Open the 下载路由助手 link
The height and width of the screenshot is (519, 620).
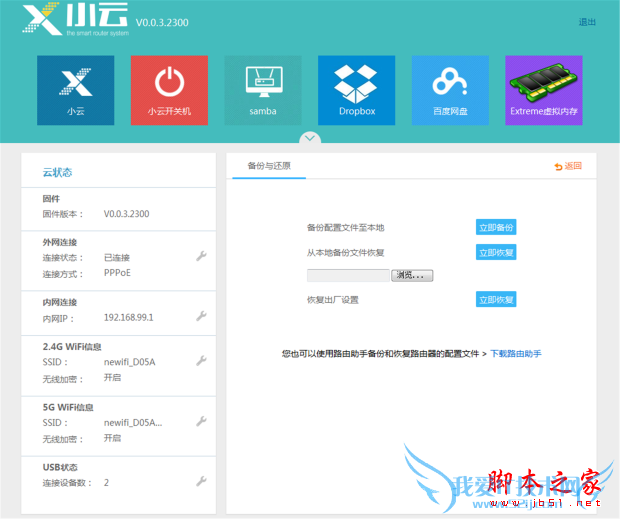click(516, 353)
